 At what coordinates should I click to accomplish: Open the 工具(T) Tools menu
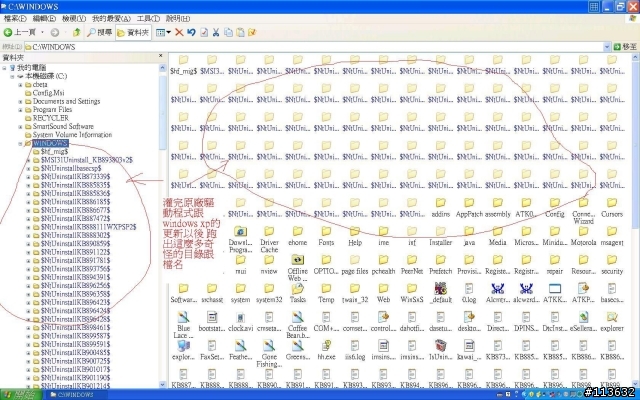pos(148,18)
